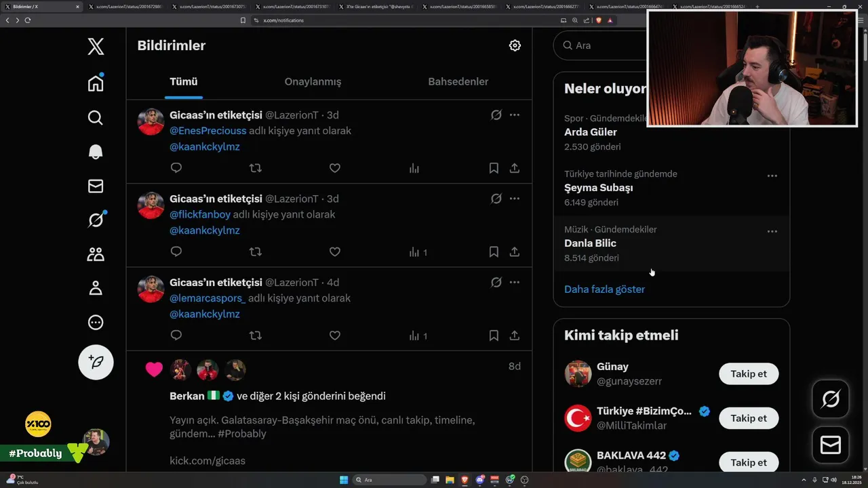Open @flickfanboy mention link
868x488 pixels.
click(200, 214)
